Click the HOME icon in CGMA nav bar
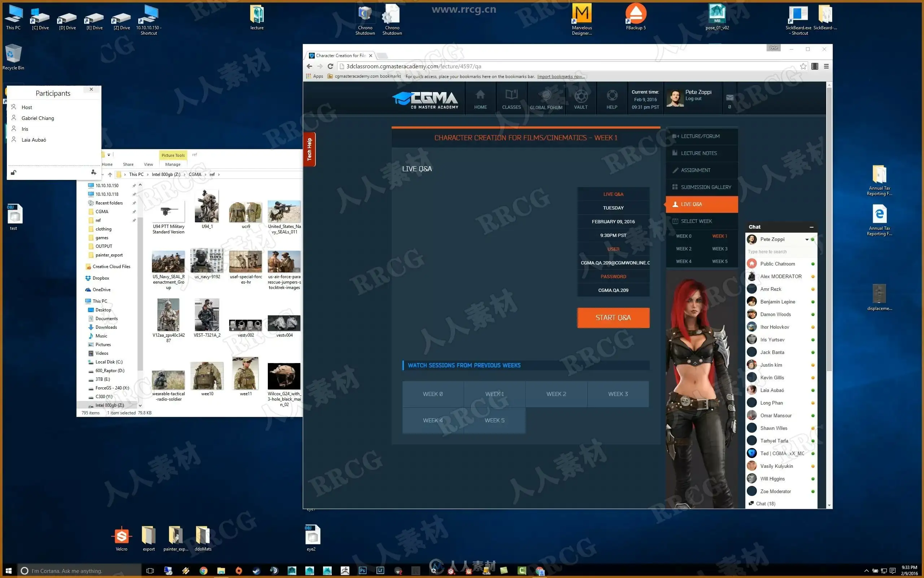924x578 pixels. coord(480,99)
